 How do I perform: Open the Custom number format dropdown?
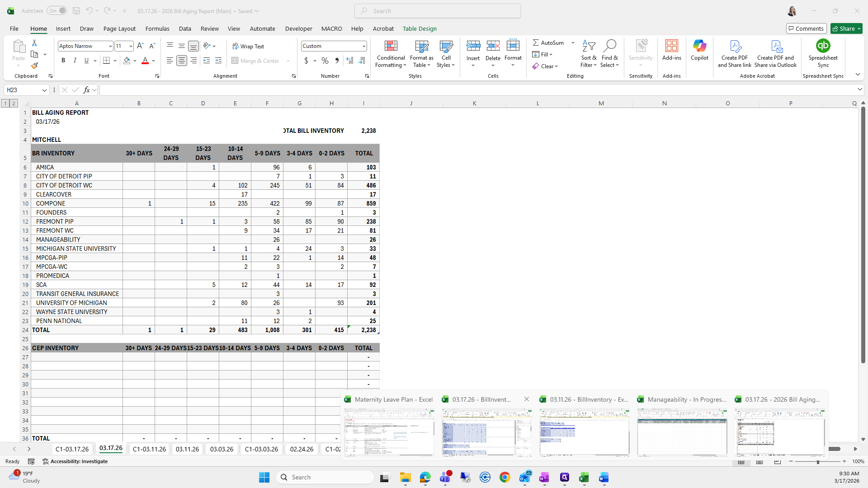pos(363,46)
